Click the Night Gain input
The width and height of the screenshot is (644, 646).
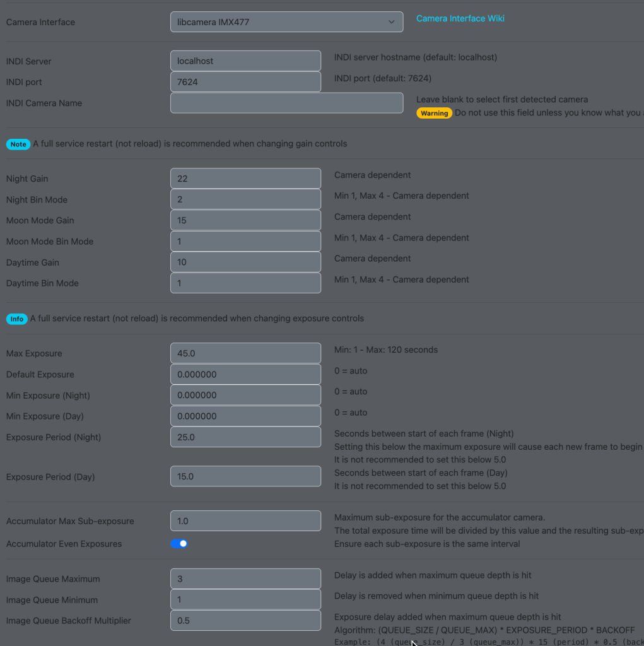pyautogui.click(x=245, y=179)
